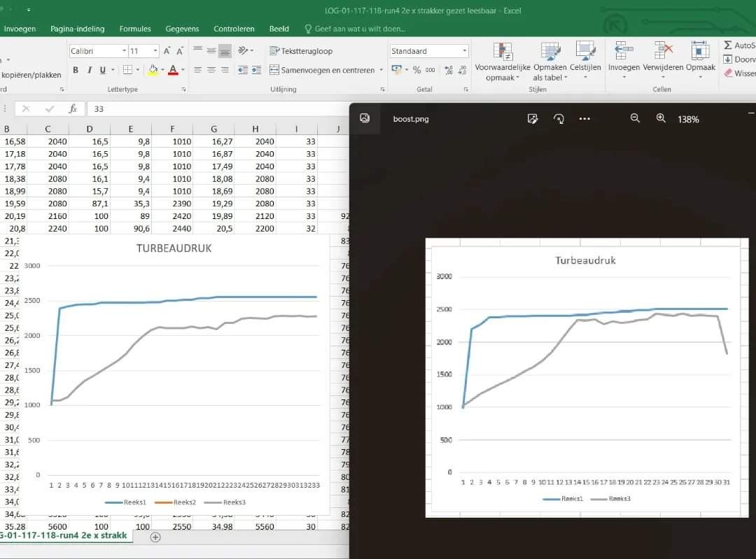Zoom in on boost.png in photo viewer
756x559 pixels.
[x=661, y=118]
